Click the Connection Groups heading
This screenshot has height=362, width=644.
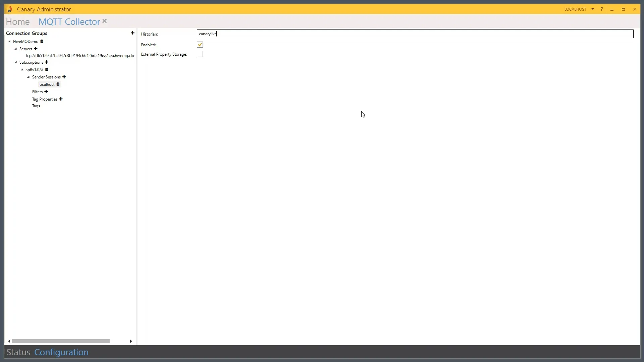click(x=26, y=33)
